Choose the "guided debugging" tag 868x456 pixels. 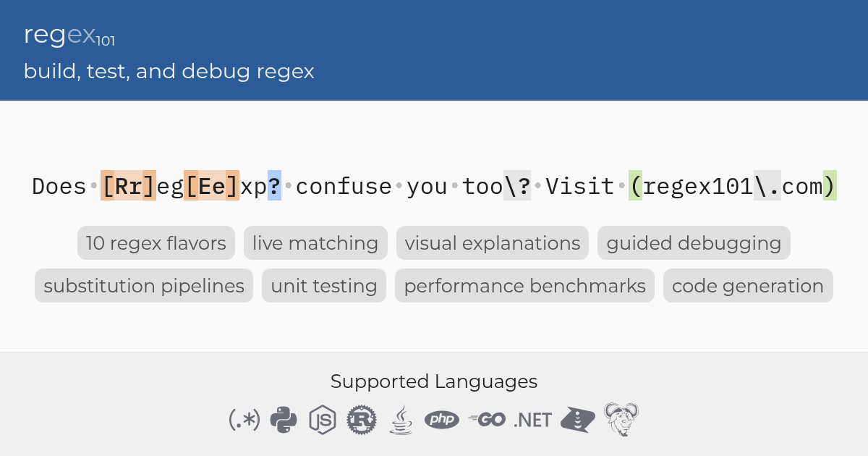694,243
